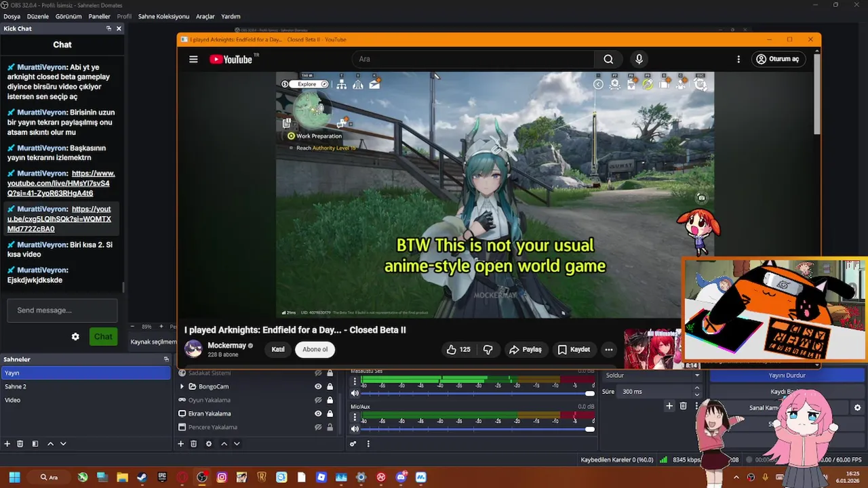Mute the Mic/Aux speaker icon
The height and width of the screenshot is (488, 868).
point(355,429)
